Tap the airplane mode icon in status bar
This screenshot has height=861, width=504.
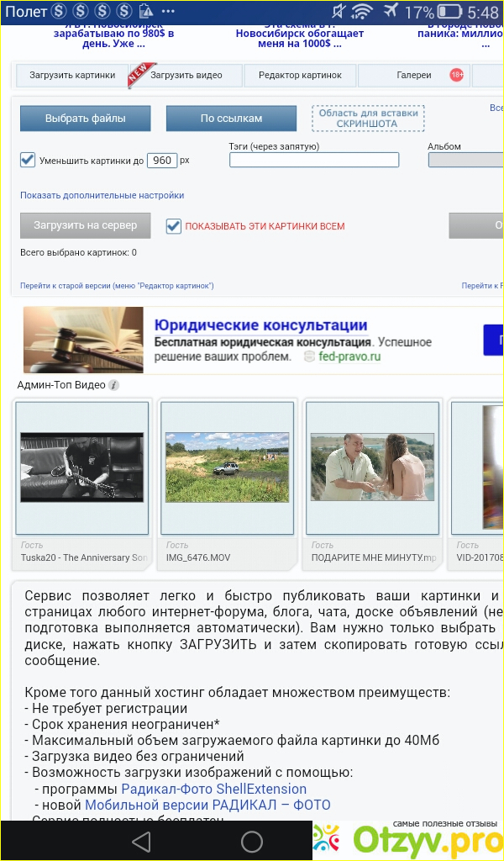coord(390,13)
